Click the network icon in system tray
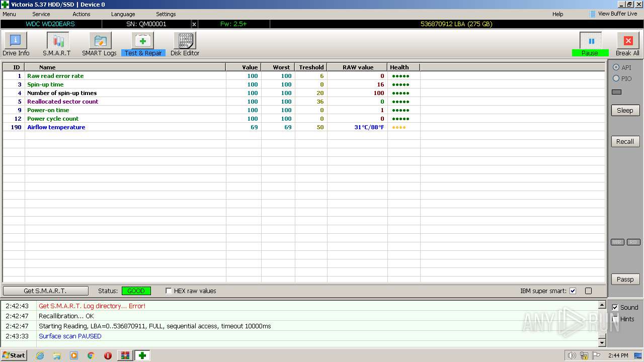The height and width of the screenshot is (362, 644). [x=584, y=355]
